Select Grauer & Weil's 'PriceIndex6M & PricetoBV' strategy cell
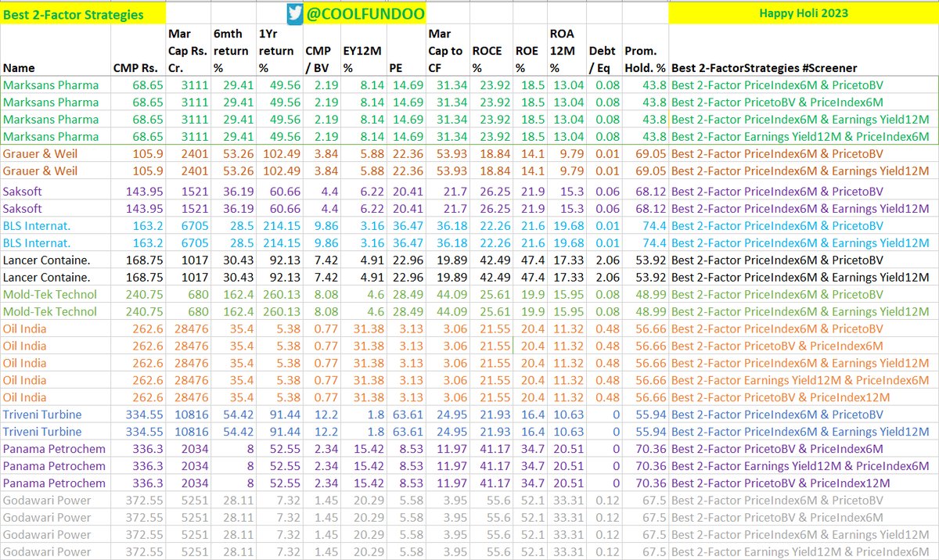This screenshot has width=939, height=560. (x=803, y=154)
